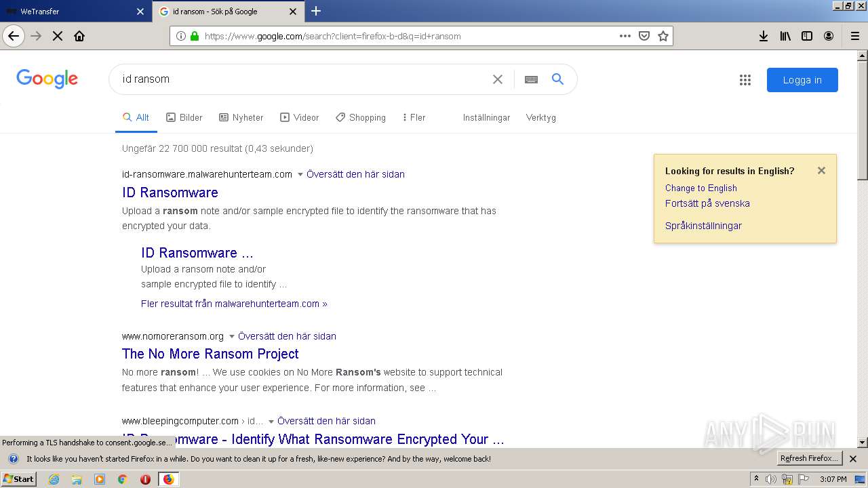Open the Windows Start menu

pos(19,479)
